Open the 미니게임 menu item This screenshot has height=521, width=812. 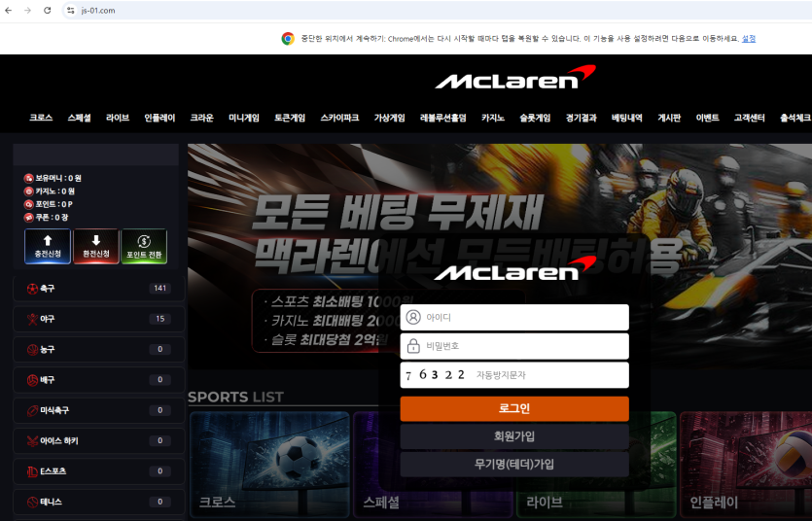click(x=244, y=118)
